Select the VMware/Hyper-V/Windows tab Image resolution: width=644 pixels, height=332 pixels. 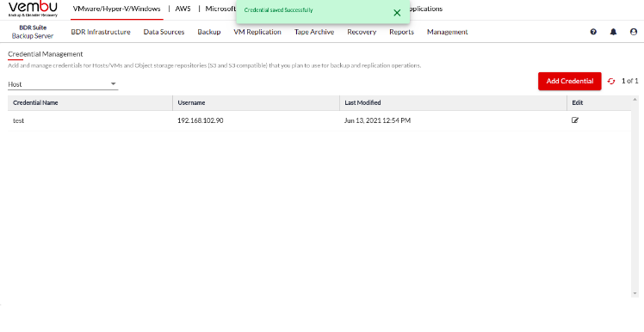pos(116,9)
